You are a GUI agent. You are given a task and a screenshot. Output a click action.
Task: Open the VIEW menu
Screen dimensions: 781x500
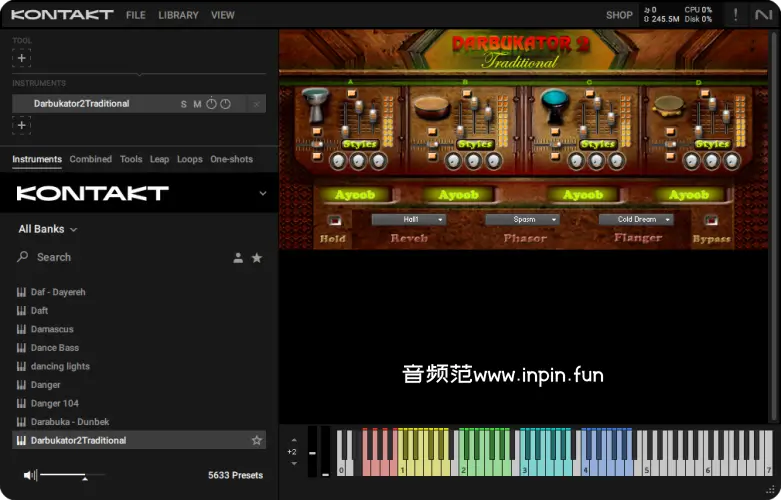click(223, 15)
